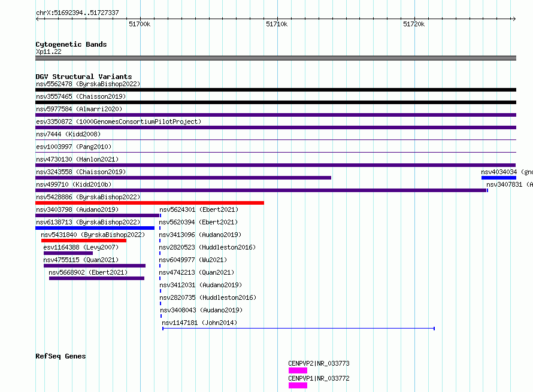Select nsv4742213 (Quan2021) label
Screen dimensions: 533x392
coord(196,272)
